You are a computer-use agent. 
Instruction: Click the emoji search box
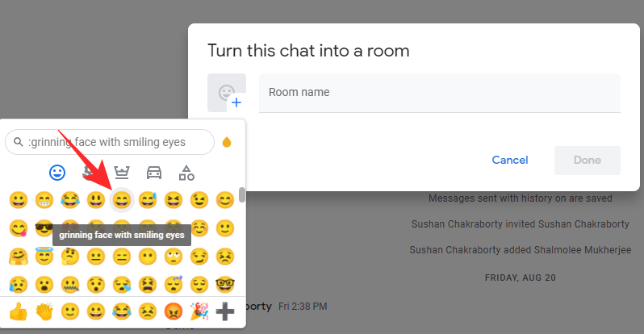(x=113, y=143)
